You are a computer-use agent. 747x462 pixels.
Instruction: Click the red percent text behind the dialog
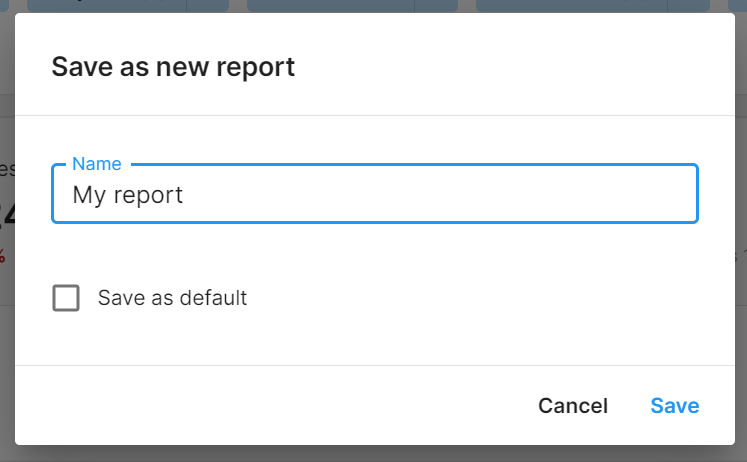point(3,255)
